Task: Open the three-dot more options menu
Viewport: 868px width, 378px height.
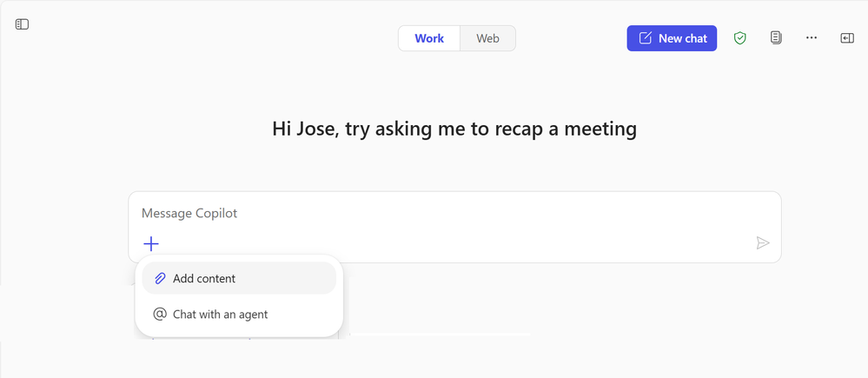Action: (812, 38)
